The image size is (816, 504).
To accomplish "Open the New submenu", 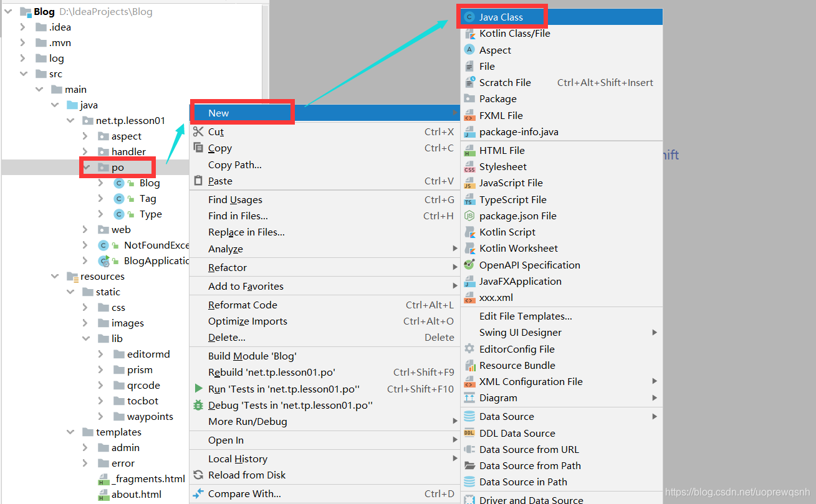I will tap(325, 113).
